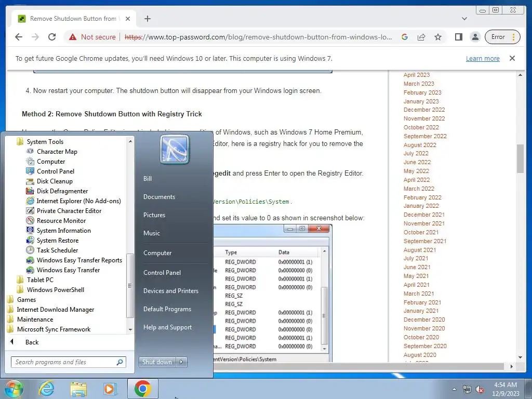Open Windows Media Player from taskbar

pos(110,389)
